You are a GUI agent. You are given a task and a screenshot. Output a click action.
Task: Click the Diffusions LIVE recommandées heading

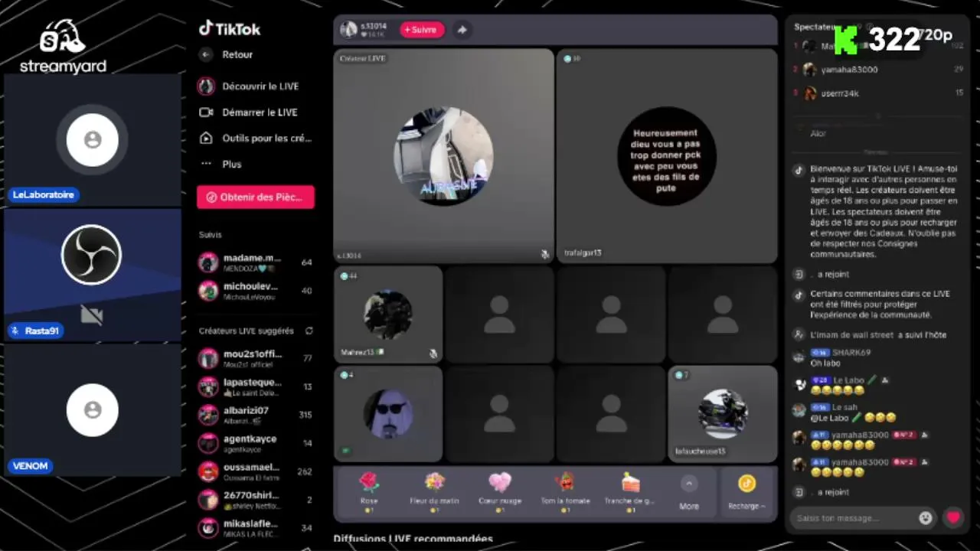click(x=413, y=540)
